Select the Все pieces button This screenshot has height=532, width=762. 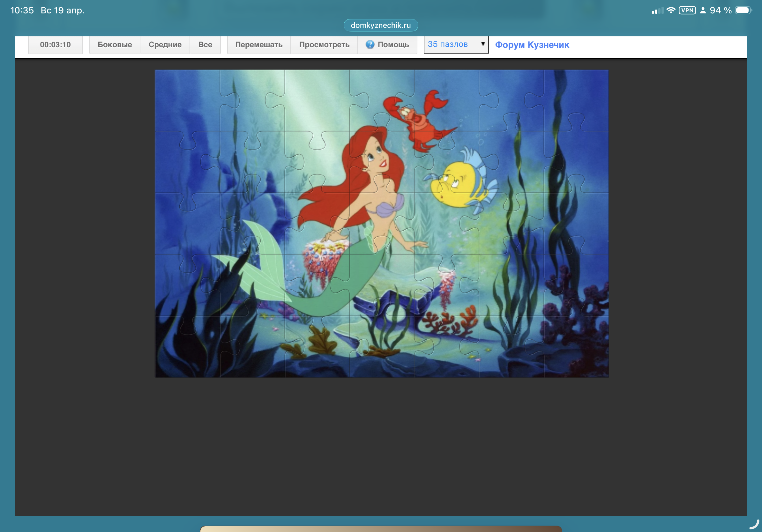[x=205, y=45]
